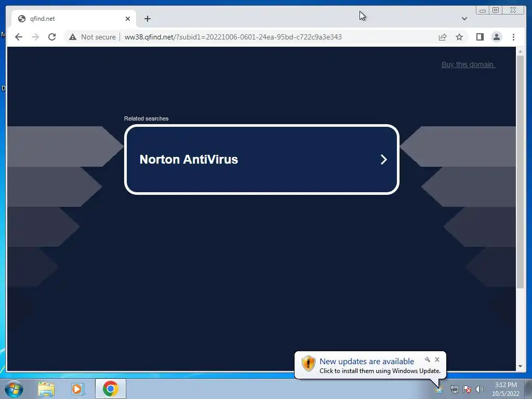Screen dimensions: 532x399
Task: Restore down the Chrome window
Action: click(x=495, y=10)
